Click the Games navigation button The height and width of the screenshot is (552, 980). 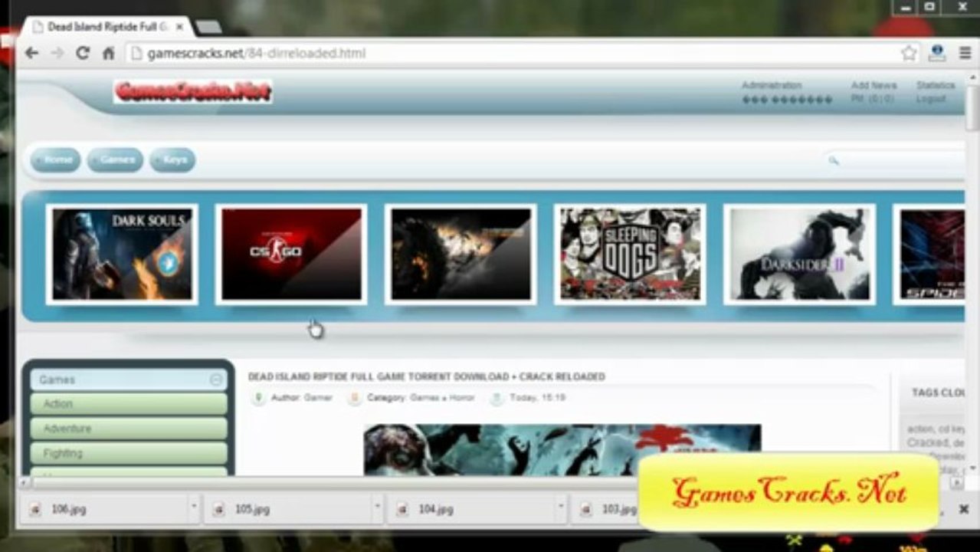pos(115,159)
